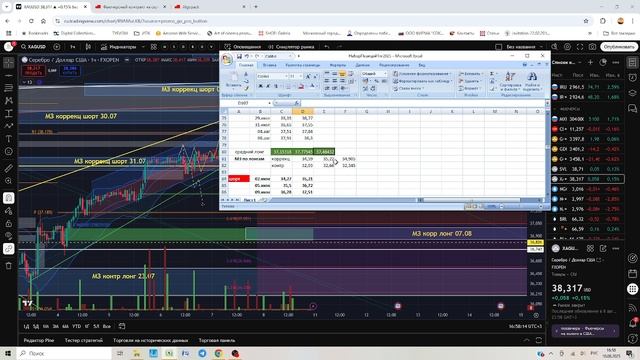Open the Тестер стратегий tab
Image resolution: width=640 pixels, height=360 pixels.
[84, 340]
